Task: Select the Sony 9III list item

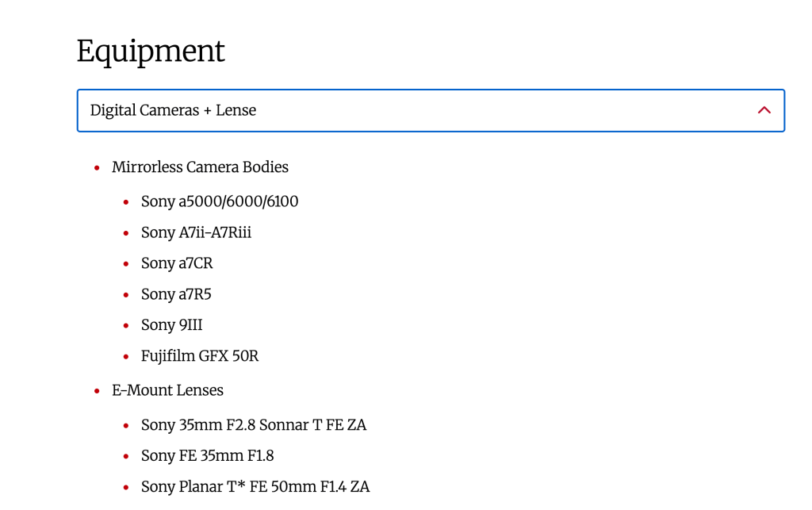Action: [x=171, y=325]
